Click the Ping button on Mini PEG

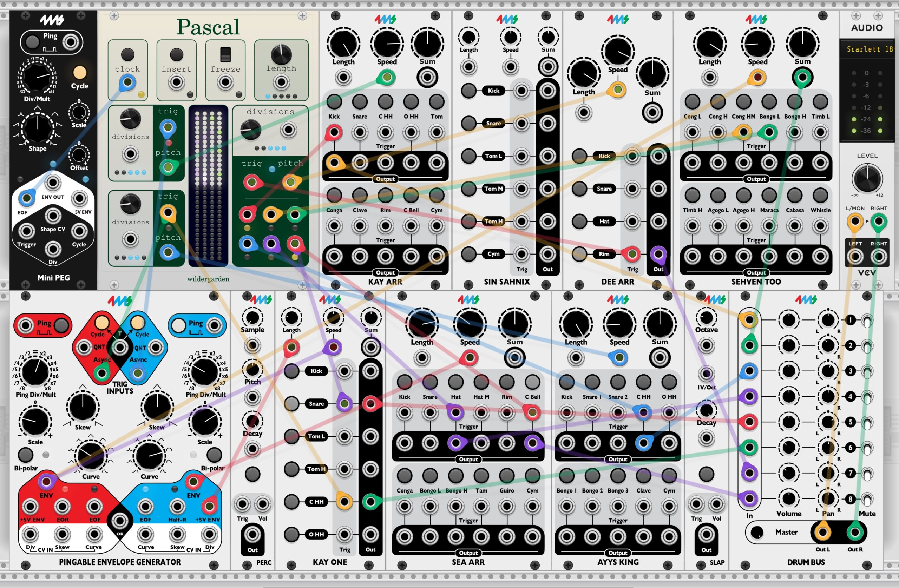(x=32, y=42)
